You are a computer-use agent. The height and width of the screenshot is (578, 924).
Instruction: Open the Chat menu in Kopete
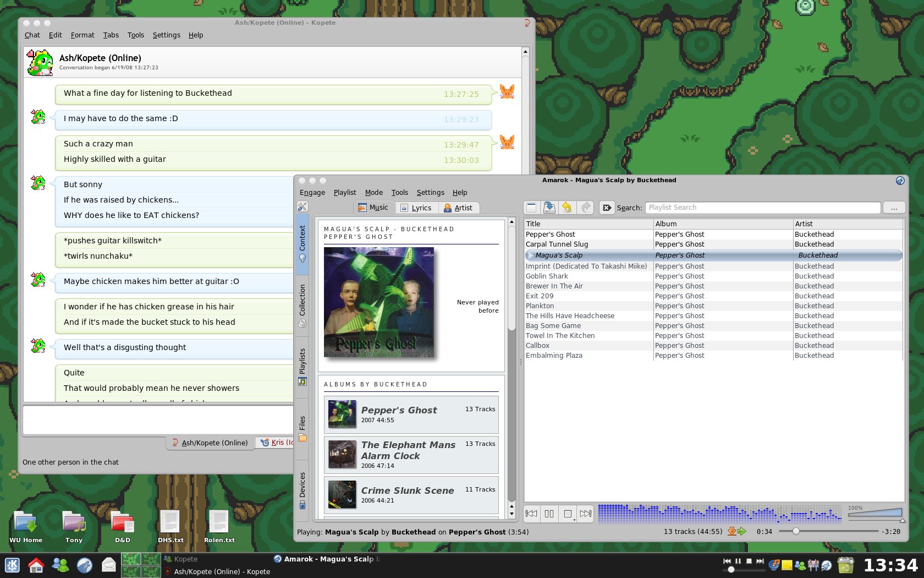pos(32,35)
